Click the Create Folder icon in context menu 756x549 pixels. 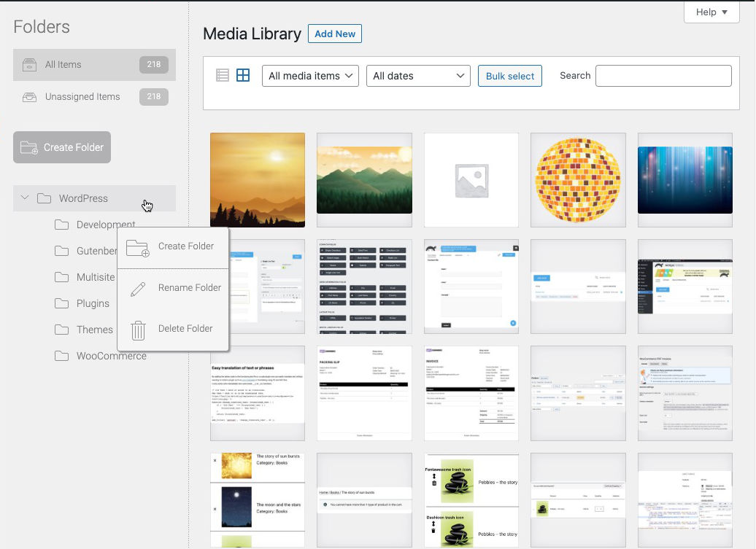[x=138, y=246]
